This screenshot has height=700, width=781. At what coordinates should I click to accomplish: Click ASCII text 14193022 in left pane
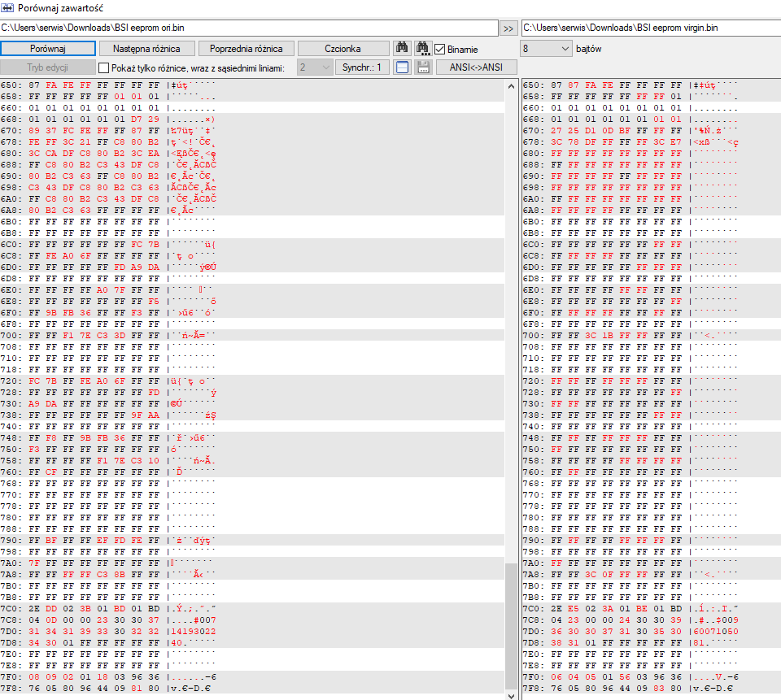pos(194,631)
